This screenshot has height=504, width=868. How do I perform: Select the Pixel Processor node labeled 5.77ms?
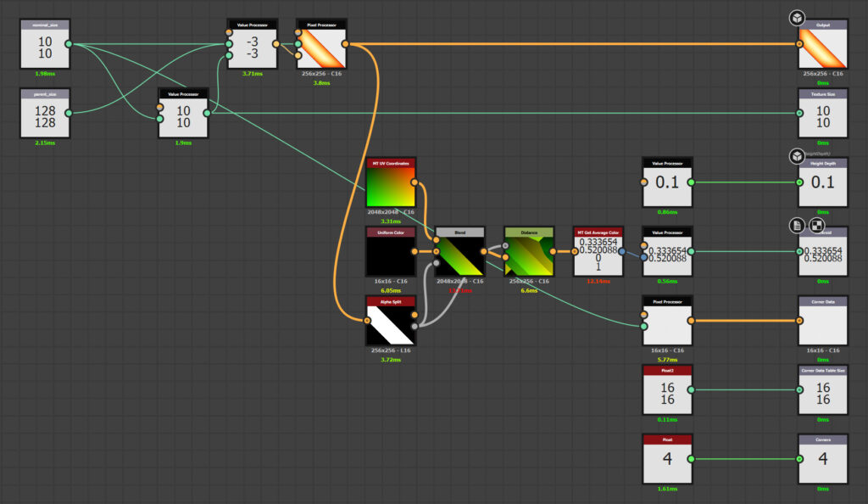point(666,325)
